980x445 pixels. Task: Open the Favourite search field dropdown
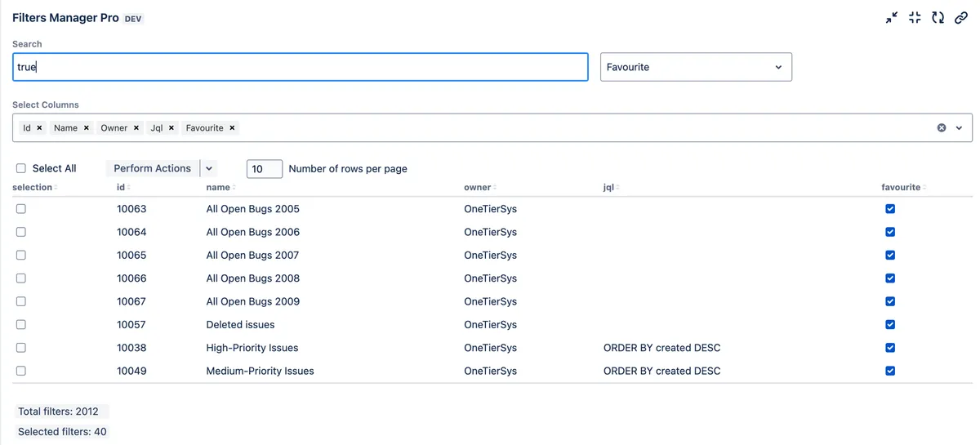point(696,67)
